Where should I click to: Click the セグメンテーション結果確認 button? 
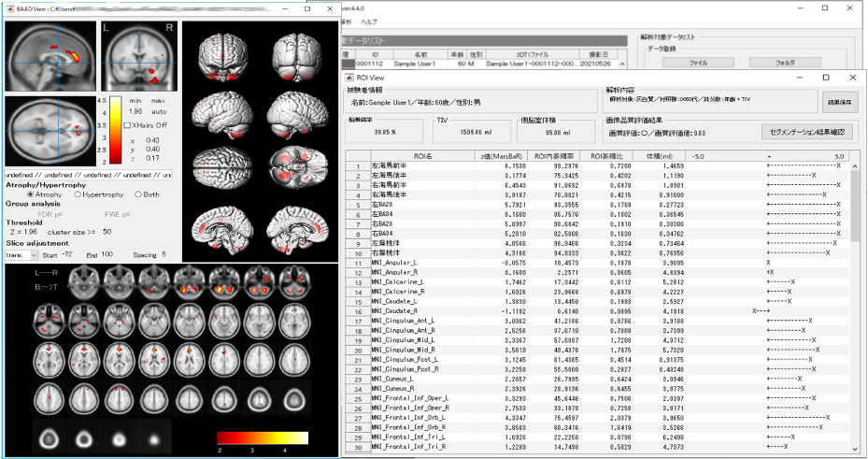[806, 132]
